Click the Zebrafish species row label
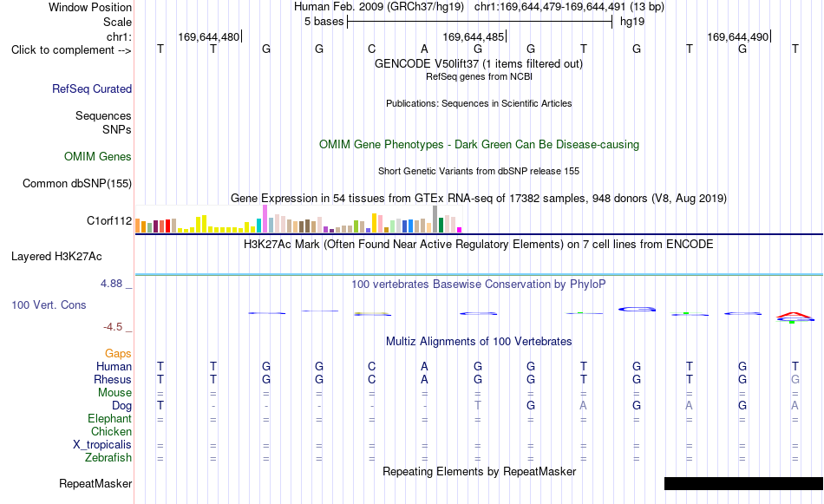Viewport: 824px width, 504px height. tap(108, 458)
